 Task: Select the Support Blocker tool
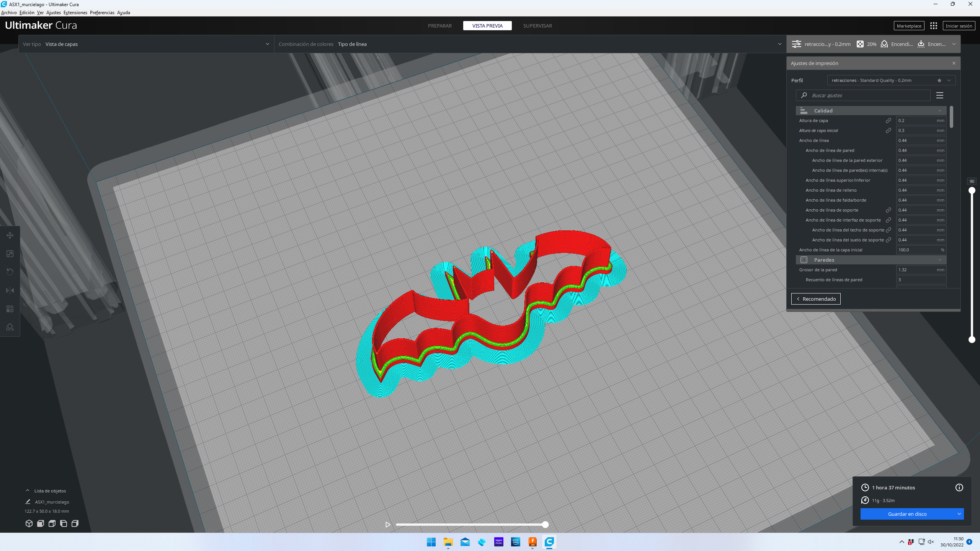coord(10,327)
